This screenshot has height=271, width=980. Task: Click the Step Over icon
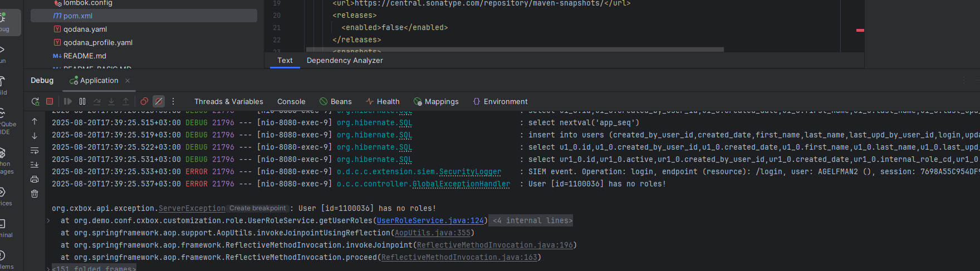(97, 101)
